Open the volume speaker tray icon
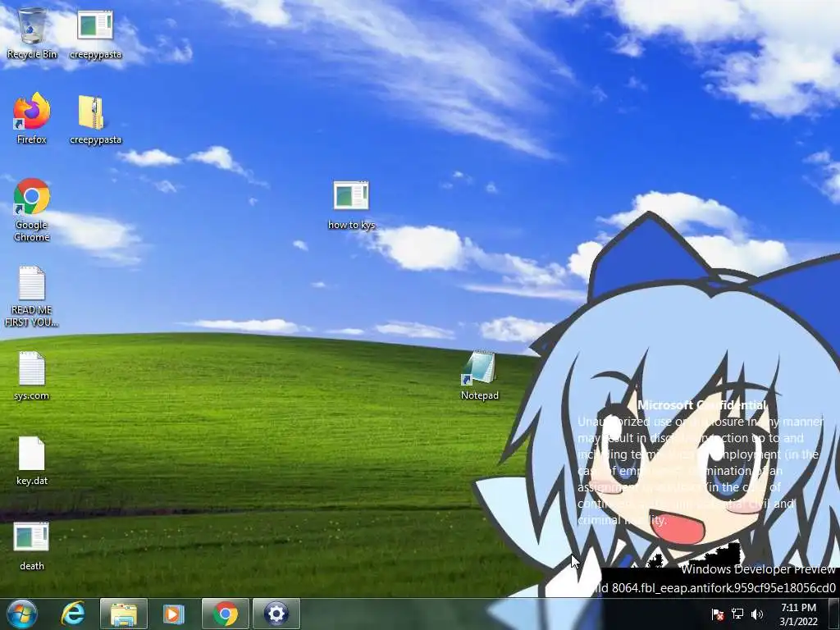 coord(757,614)
